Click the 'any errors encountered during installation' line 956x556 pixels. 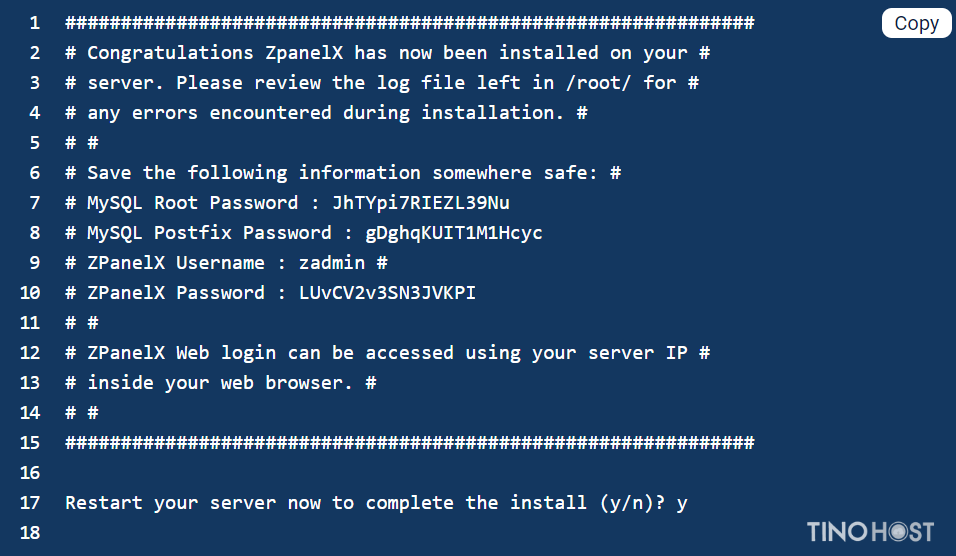pyautogui.click(x=326, y=113)
